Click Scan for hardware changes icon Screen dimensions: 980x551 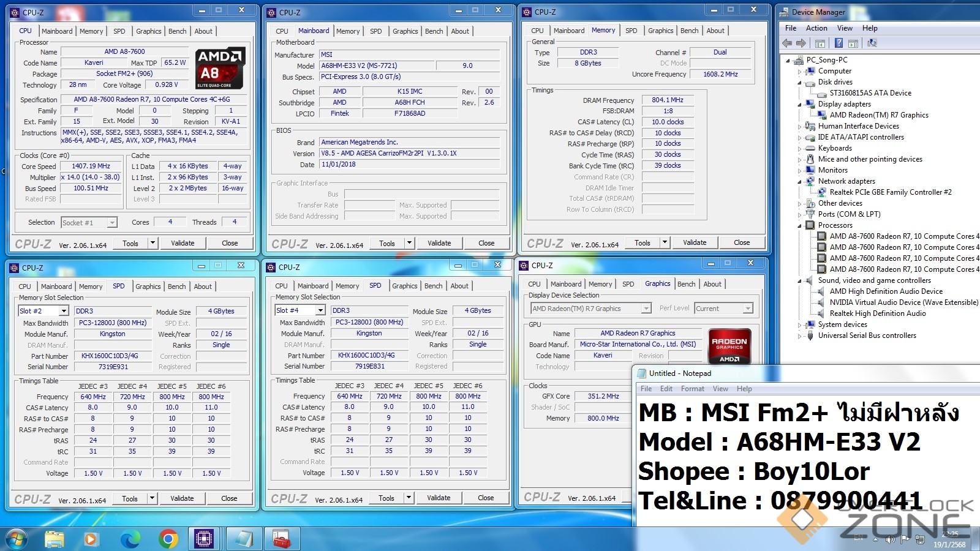click(x=872, y=43)
